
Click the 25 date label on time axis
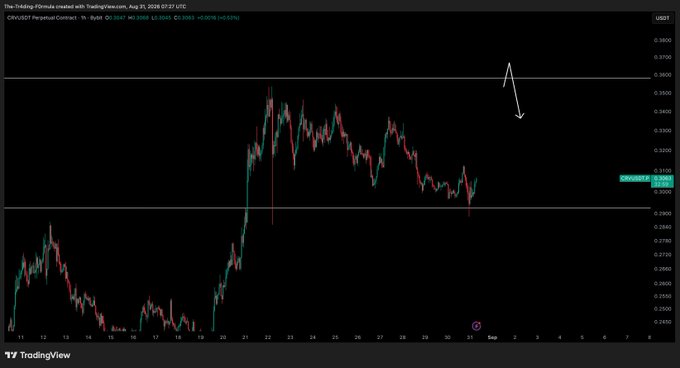pyautogui.click(x=335, y=337)
